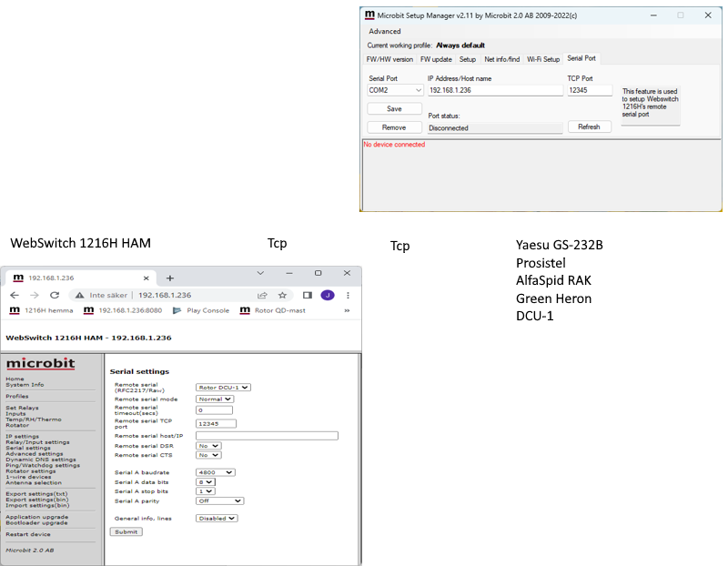Click Export settings(txt) in the sidebar
Screen dimensions: 728x566
tap(36, 494)
